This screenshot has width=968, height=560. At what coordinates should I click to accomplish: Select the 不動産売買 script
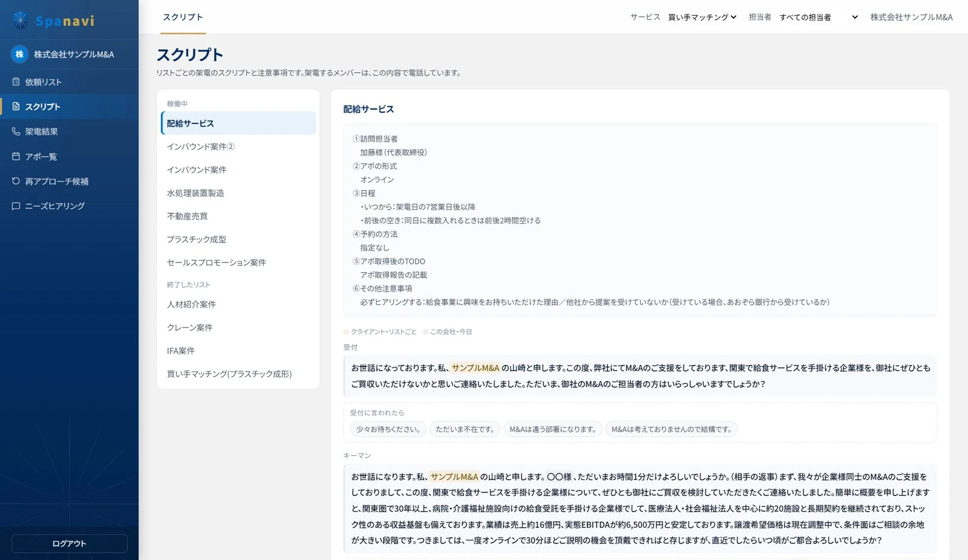point(238,216)
